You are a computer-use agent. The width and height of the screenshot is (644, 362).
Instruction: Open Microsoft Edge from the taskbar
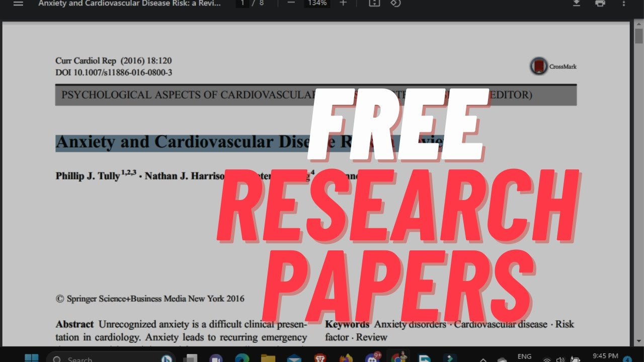tap(242, 358)
